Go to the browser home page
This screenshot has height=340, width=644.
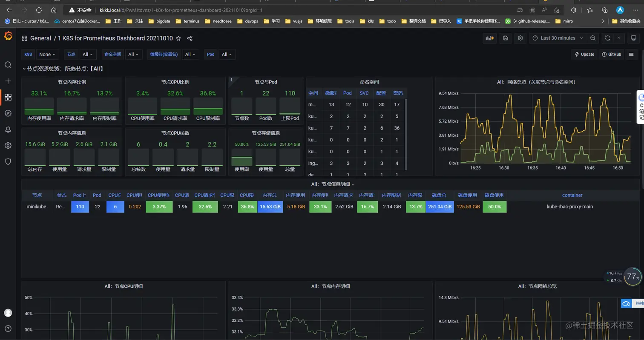pos(54,10)
